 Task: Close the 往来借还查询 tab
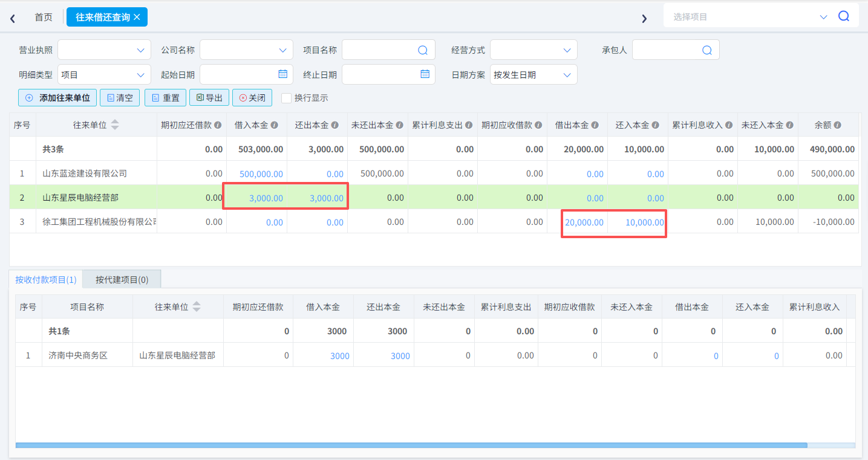137,17
